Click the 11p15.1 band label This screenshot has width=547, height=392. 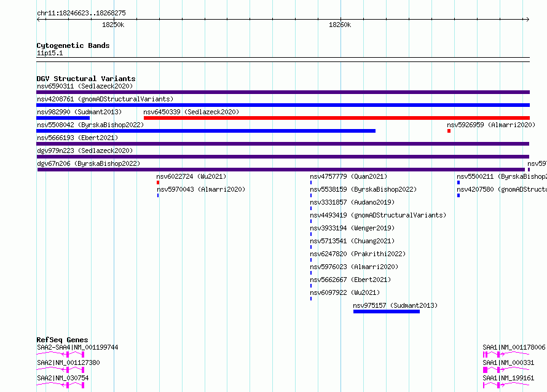[x=50, y=53]
